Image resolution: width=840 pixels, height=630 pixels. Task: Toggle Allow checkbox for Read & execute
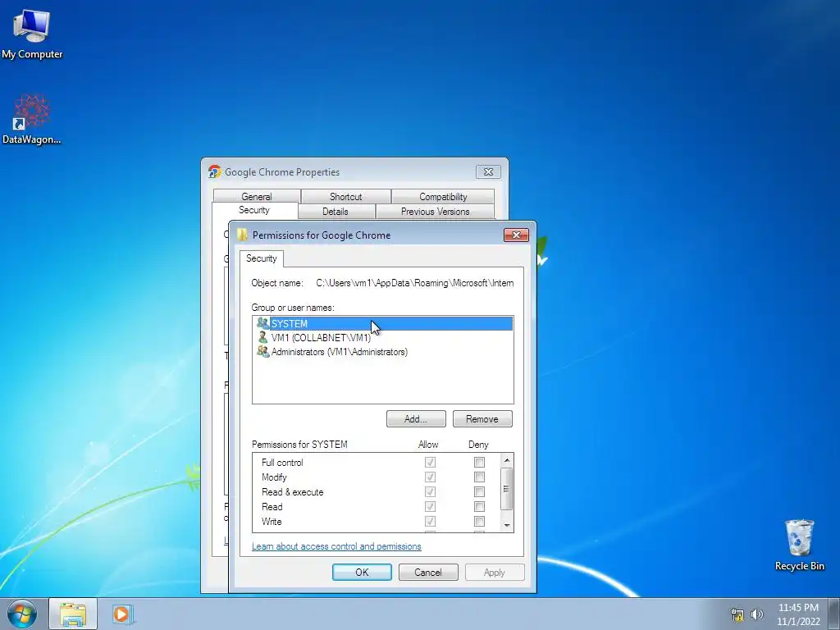coord(430,492)
